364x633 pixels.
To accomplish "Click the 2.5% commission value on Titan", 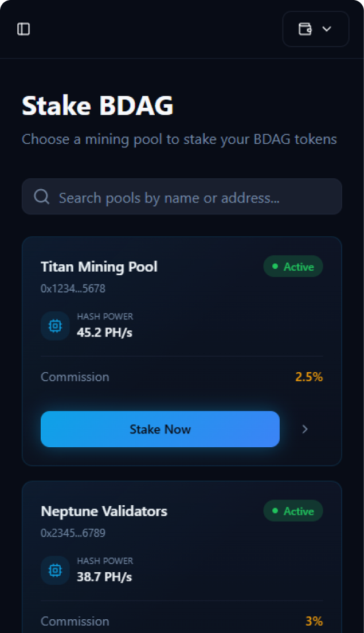I will pos(309,377).
